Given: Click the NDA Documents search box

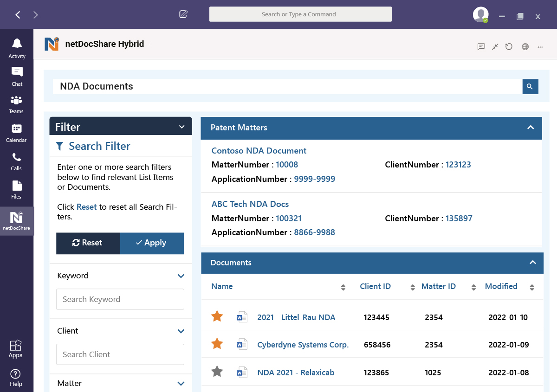Looking at the screenshot, I should point(287,86).
